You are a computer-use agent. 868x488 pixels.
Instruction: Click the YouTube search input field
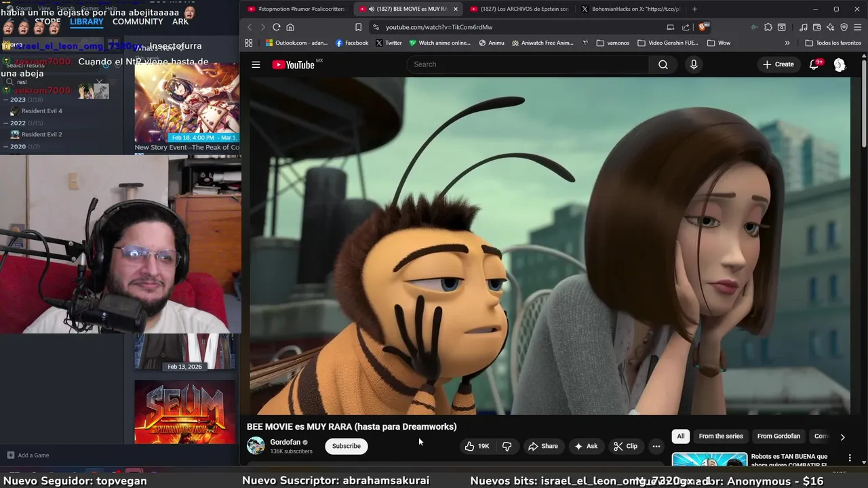point(528,64)
